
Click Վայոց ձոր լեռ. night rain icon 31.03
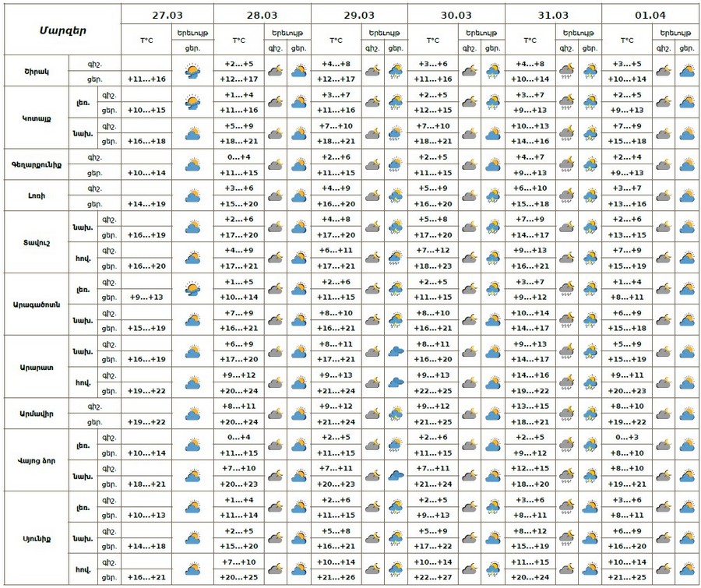(x=567, y=445)
